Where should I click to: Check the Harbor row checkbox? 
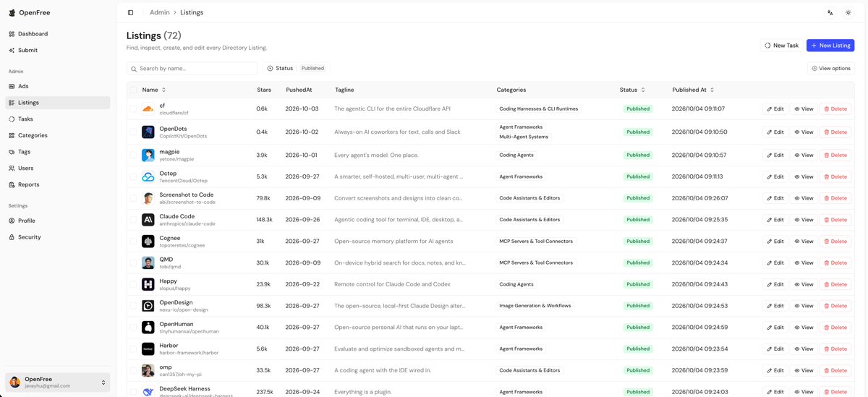click(132, 349)
